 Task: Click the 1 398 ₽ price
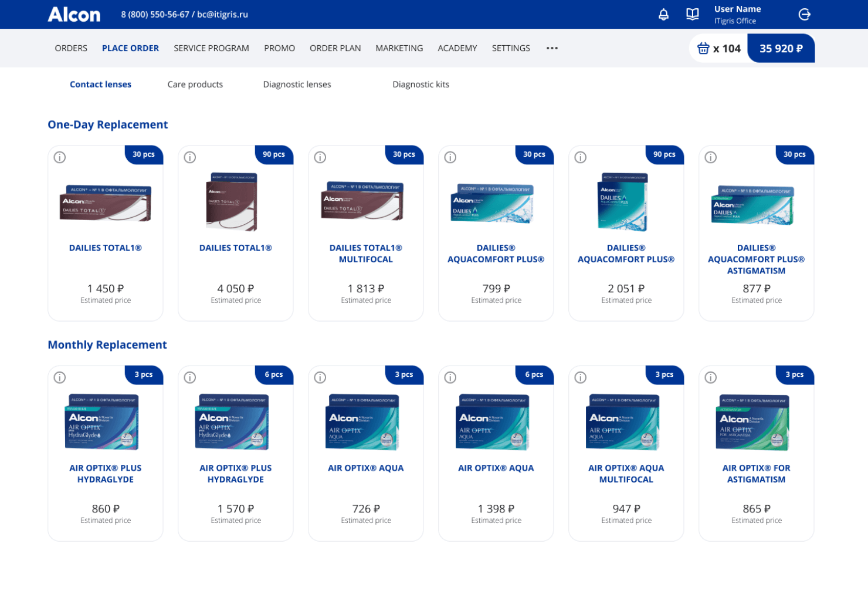coord(496,509)
